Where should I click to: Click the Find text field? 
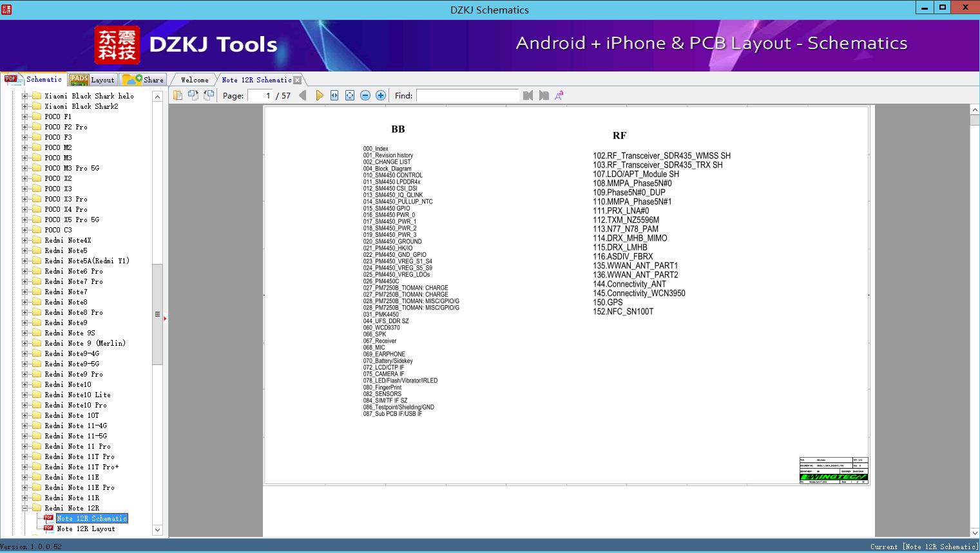[467, 95]
